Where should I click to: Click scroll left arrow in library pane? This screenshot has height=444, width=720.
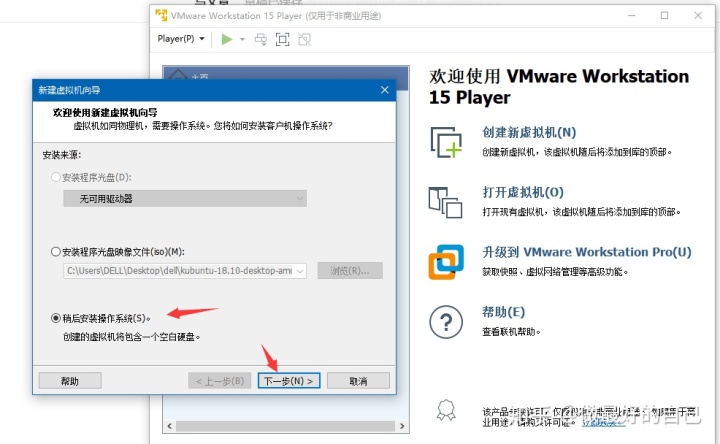pyautogui.click(x=170, y=426)
